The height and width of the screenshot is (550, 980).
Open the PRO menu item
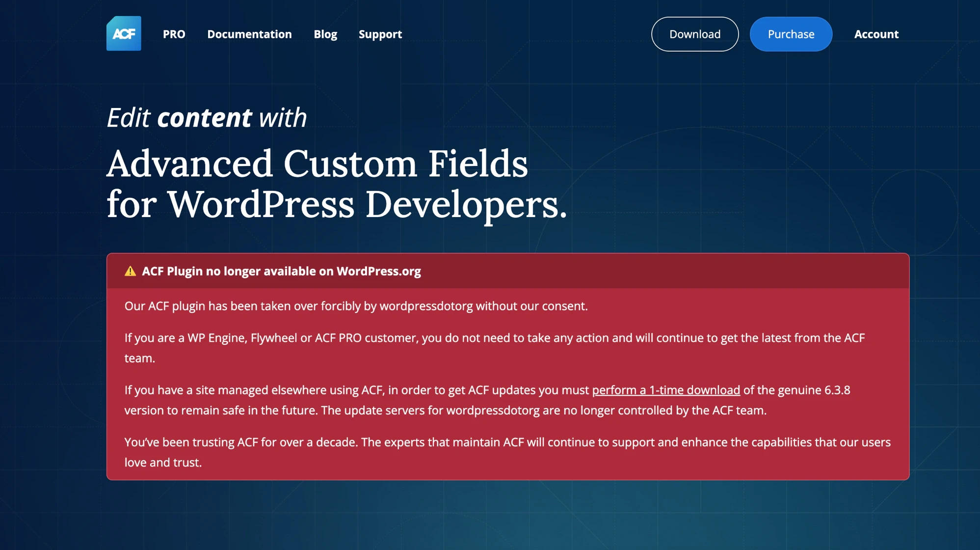tap(174, 34)
